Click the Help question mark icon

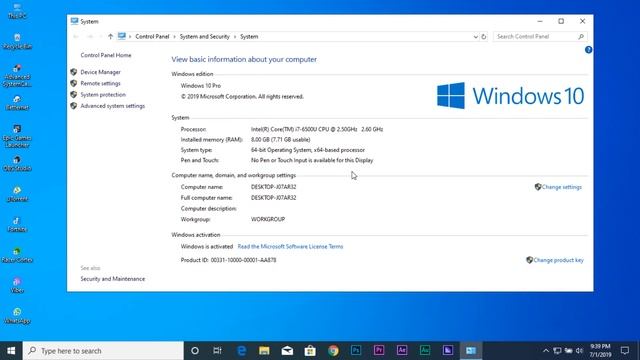(588, 50)
